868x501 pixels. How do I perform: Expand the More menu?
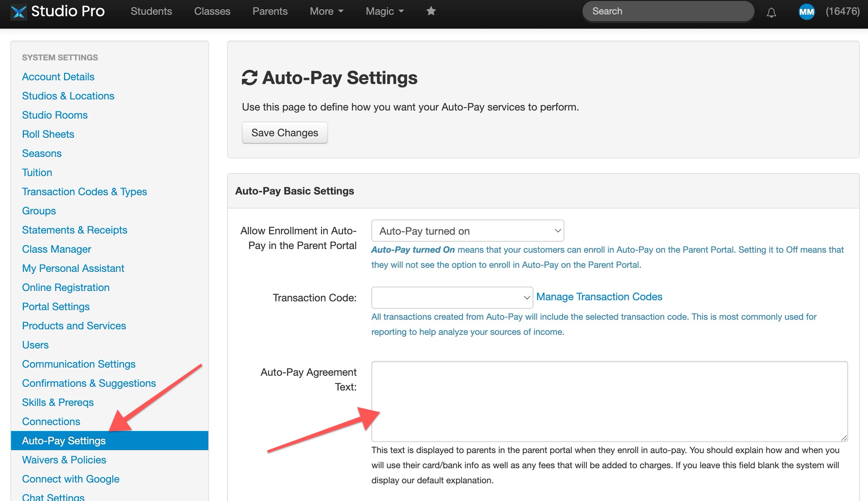point(327,11)
